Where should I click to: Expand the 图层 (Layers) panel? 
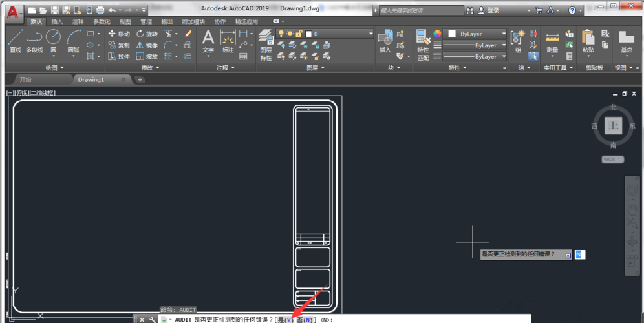tap(316, 68)
